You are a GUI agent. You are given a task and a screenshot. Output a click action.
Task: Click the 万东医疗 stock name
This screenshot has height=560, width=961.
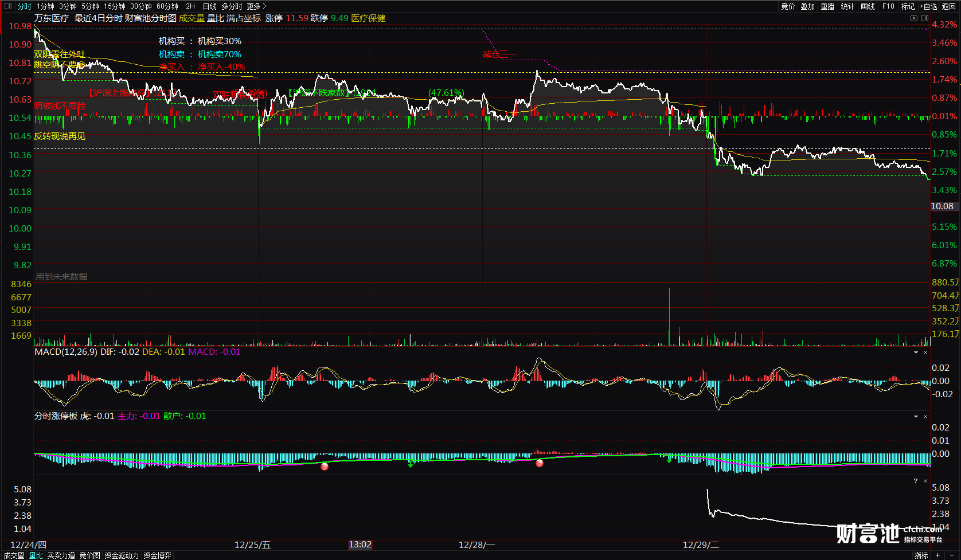click(x=52, y=18)
